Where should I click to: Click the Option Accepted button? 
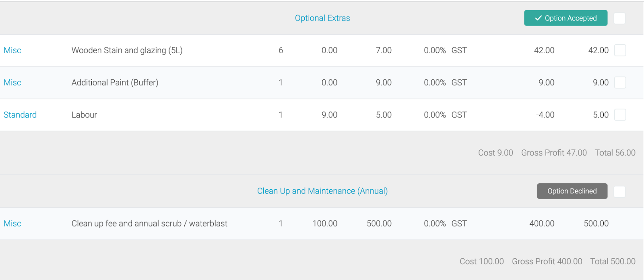click(566, 18)
